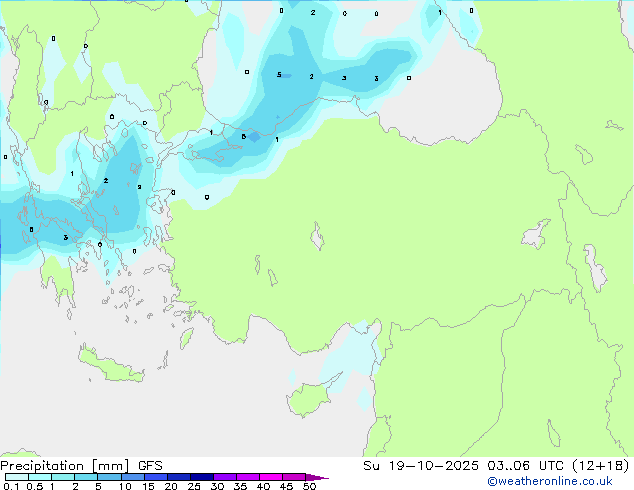Pick the 10–15 mm legend swatch
The height and width of the screenshot is (490, 634).
click(x=132, y=477)
